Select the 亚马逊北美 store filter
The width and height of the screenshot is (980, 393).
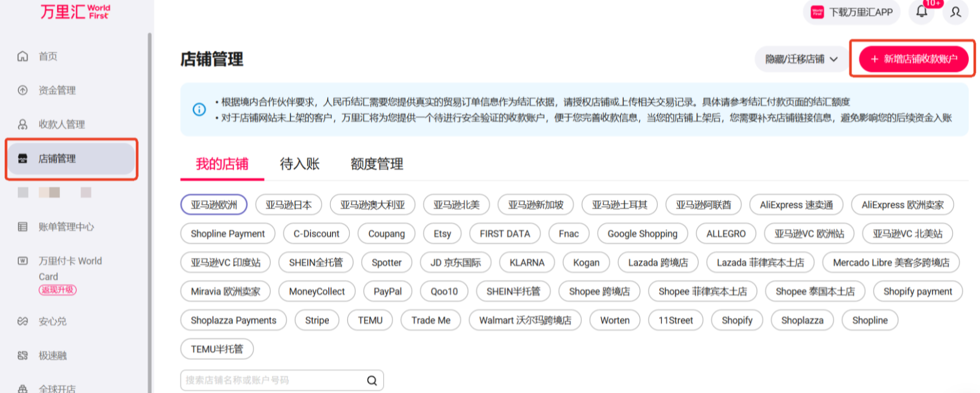(x=456, y=205)
